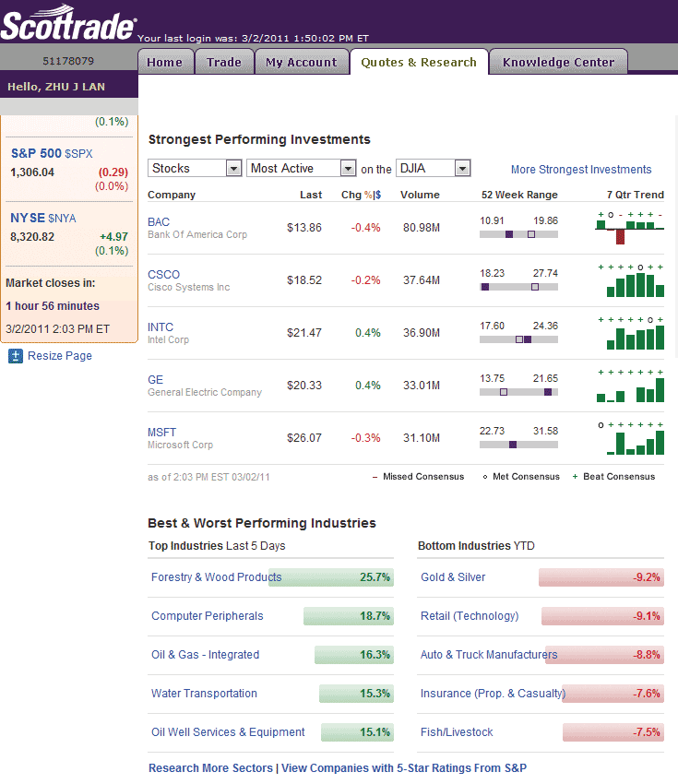Click the -9.2% Gold & Silver bar
The height and width of the screenshot is (784, 678).
(x=601, y=577)
